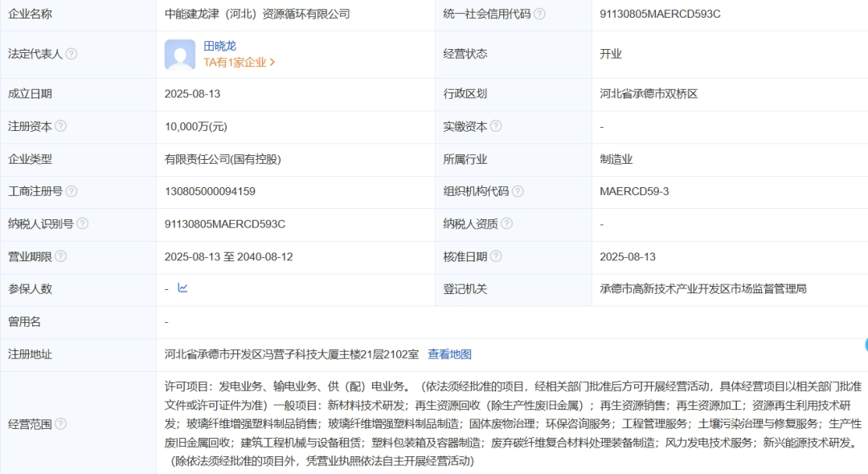868x474 pixels.
Task: Click the question mark beside 纳税人资质
Action: 507,223
